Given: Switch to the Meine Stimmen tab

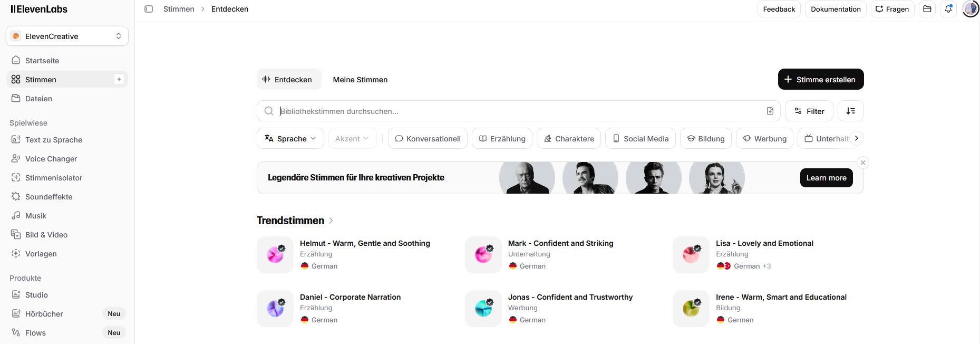Looking at the screenshot, I should point(360,80).
